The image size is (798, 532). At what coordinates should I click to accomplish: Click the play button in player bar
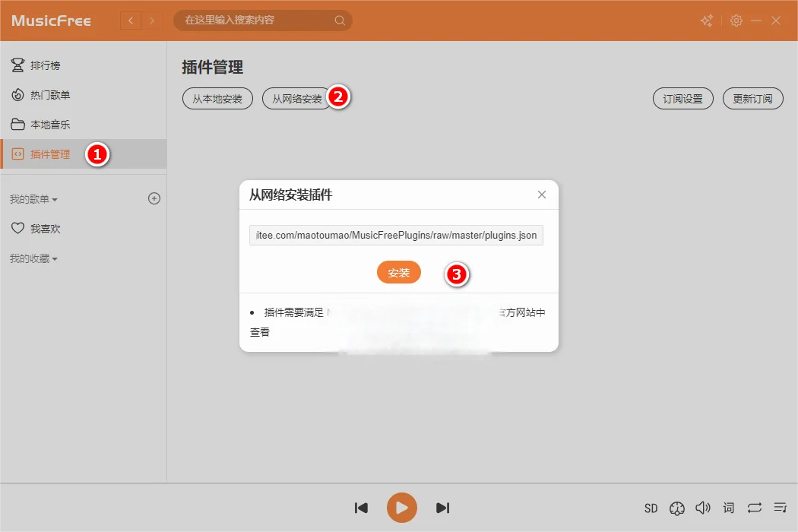pyautogui.click(x=401, y=508)
